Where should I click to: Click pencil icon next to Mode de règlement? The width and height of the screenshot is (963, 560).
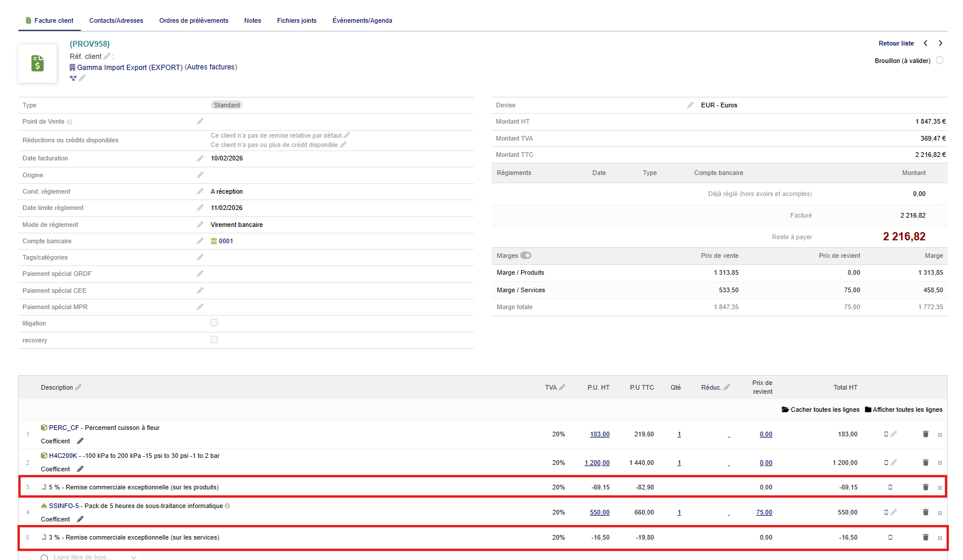(200, 225)
